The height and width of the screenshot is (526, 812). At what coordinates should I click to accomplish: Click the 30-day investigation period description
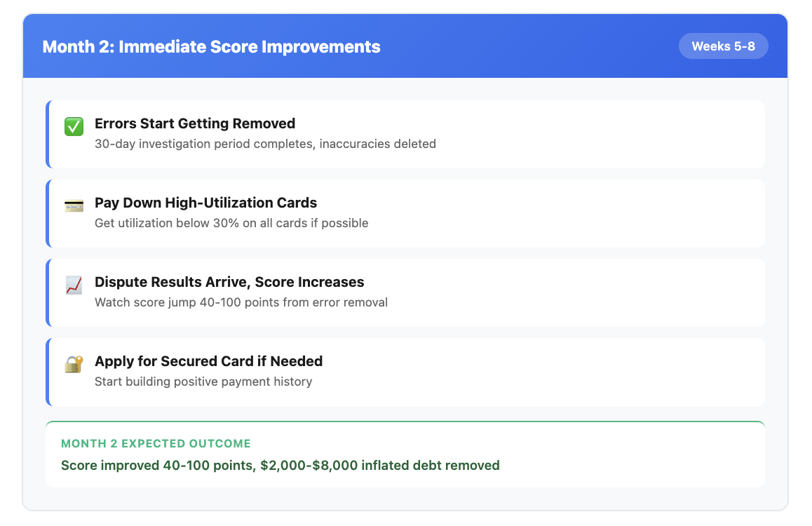click(265, 144)
